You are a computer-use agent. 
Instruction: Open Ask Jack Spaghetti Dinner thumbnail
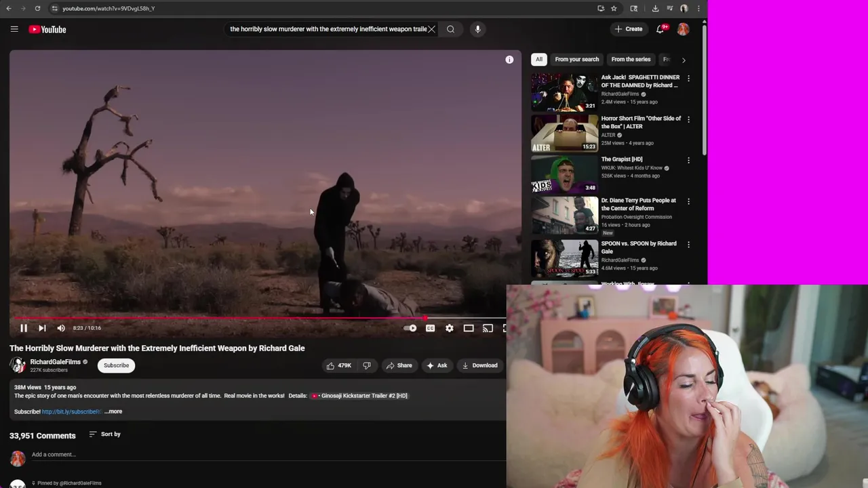click(564, 92)
